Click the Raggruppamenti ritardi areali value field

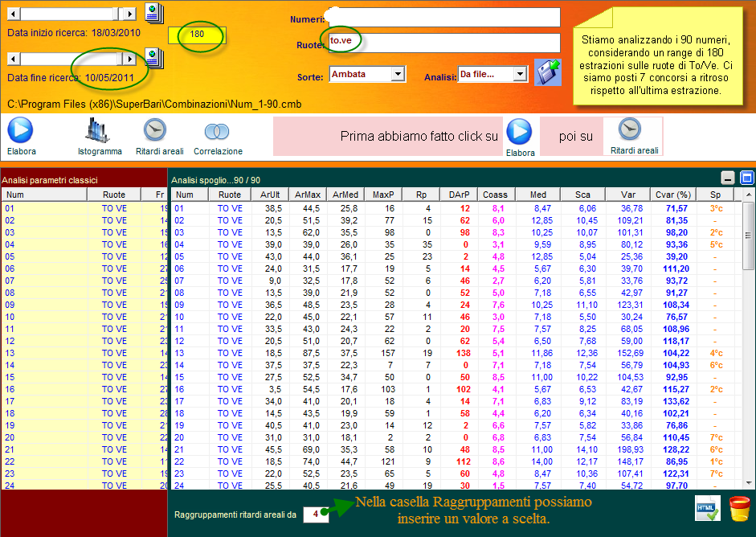point(315,514)
